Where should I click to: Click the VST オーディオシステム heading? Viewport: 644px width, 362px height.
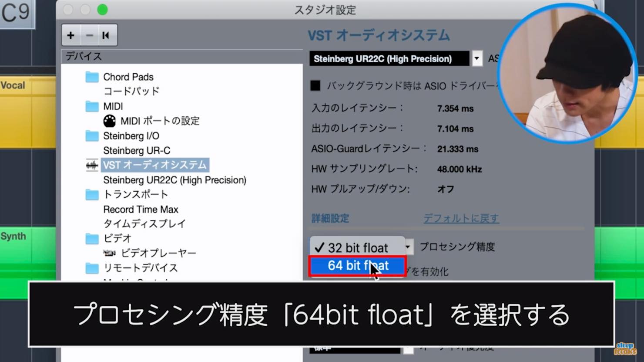(379, 35)
